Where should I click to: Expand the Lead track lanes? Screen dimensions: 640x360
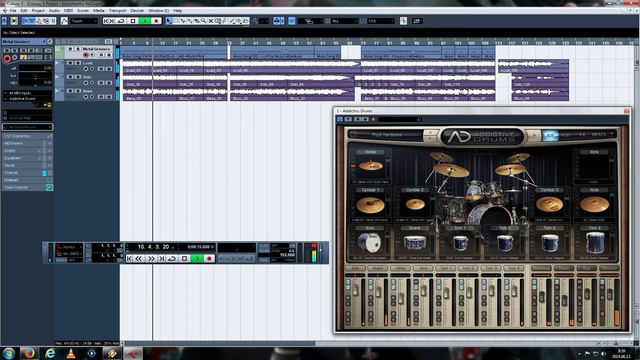click(58, 63)
